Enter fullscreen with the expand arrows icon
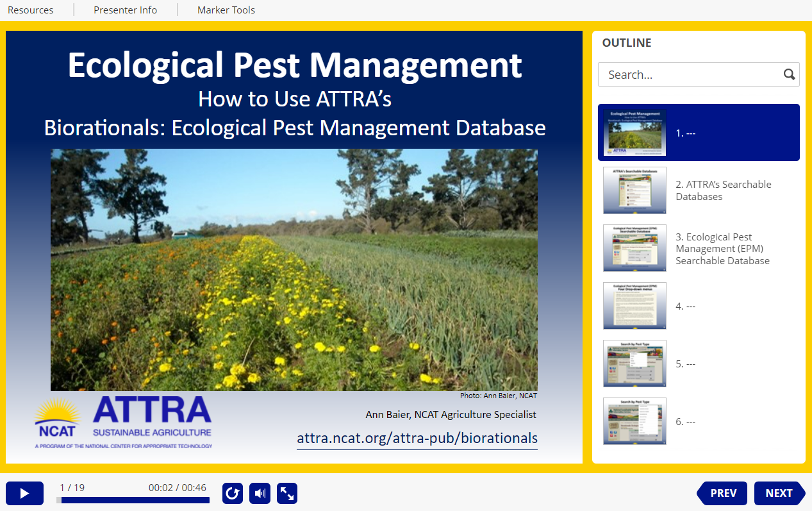This screenshot has height=511, width=812. [287, 493]
